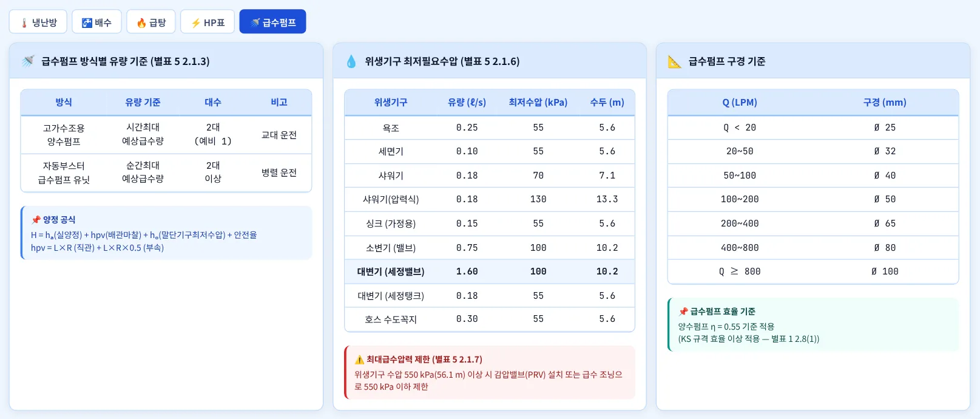Click the 유량 (ℓ/s) column header
Screen dimensions: 980x419
point(467,103)
